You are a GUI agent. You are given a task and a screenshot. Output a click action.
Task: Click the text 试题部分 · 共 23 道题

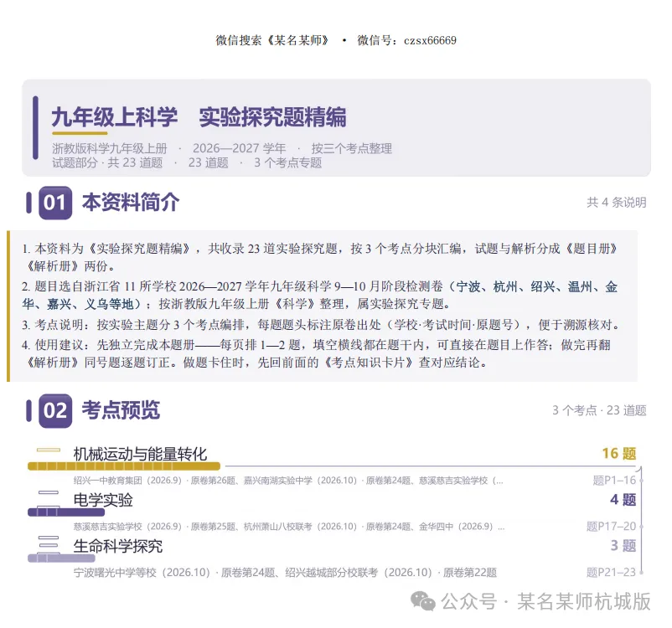[107, 162]
